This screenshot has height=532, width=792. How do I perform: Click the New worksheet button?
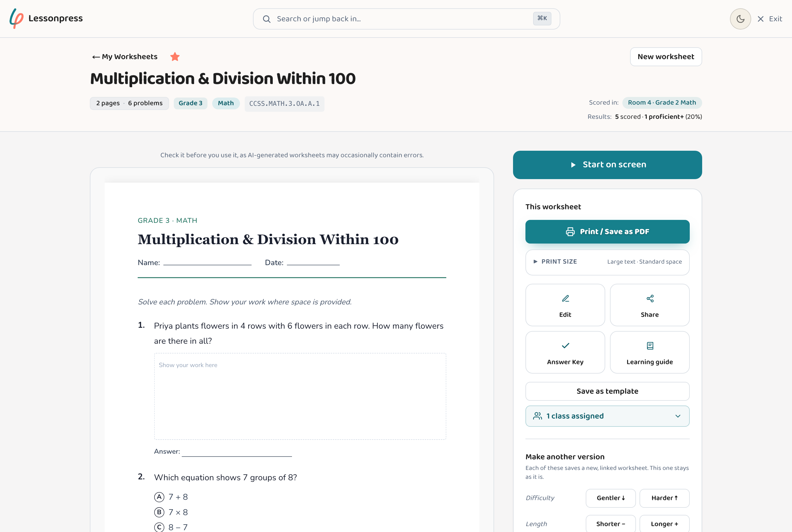click(x=666, y=57)
